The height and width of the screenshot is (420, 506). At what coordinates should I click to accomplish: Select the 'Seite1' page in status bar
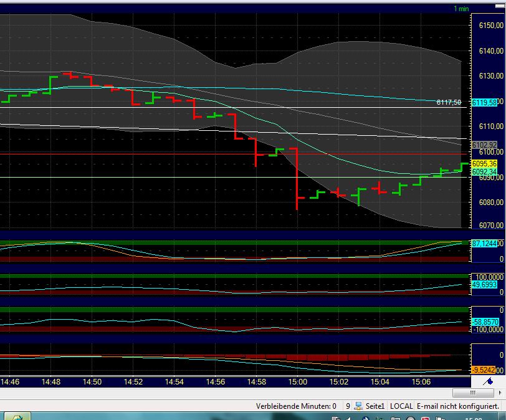tap(375, 406)
